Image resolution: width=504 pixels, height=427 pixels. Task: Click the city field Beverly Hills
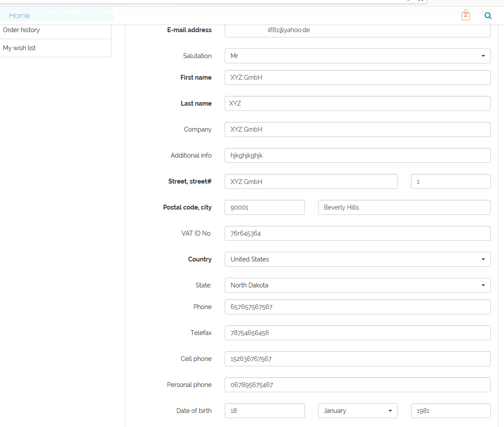click(404, 207)
